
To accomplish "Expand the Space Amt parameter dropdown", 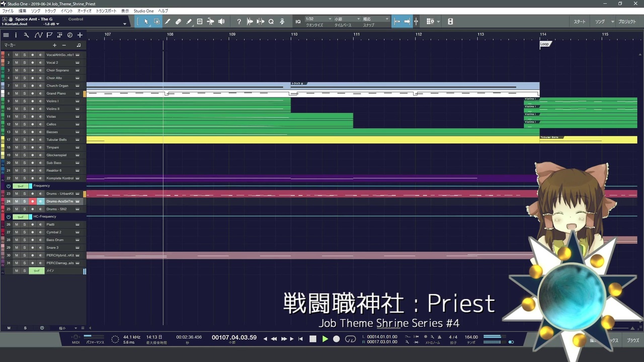I will click(125, 24).
